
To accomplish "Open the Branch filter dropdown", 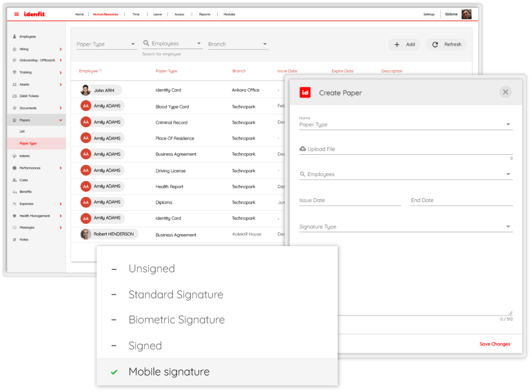I will (238, 44).
